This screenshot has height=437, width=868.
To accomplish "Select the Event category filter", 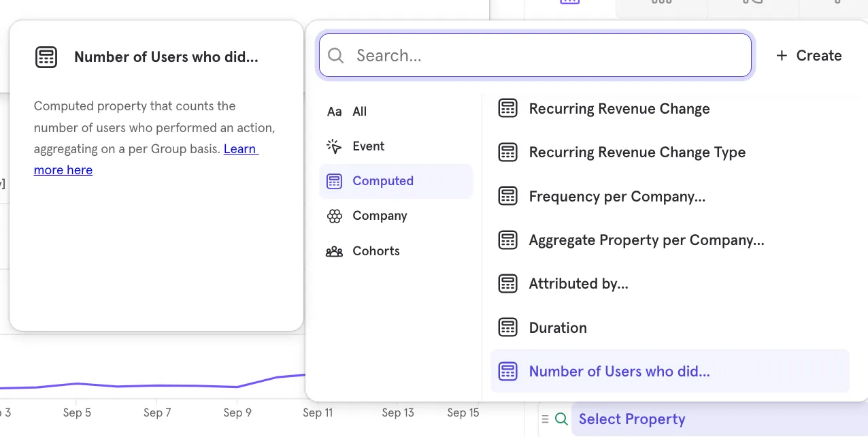I will coord(368,146).
